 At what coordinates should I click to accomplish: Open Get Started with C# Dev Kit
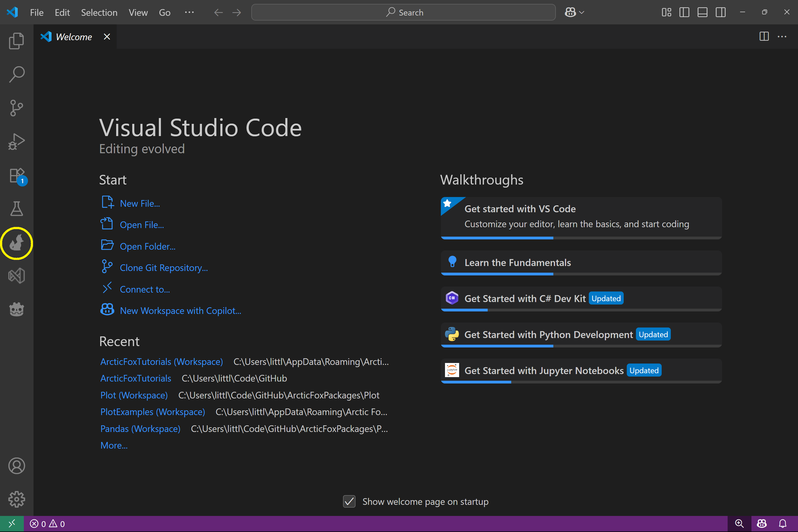click(x=581, y=299)
